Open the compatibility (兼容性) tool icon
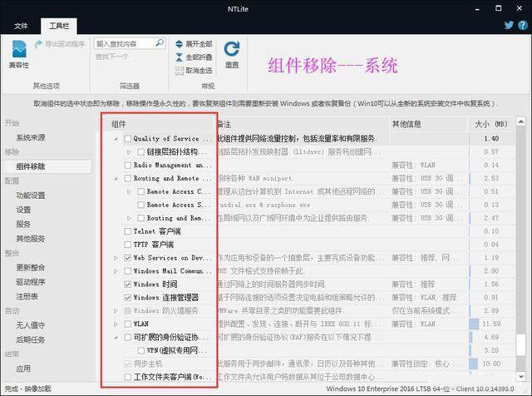The height and width of the screenshot is (396, 532). pyautogui.click(x=19, y=50)
